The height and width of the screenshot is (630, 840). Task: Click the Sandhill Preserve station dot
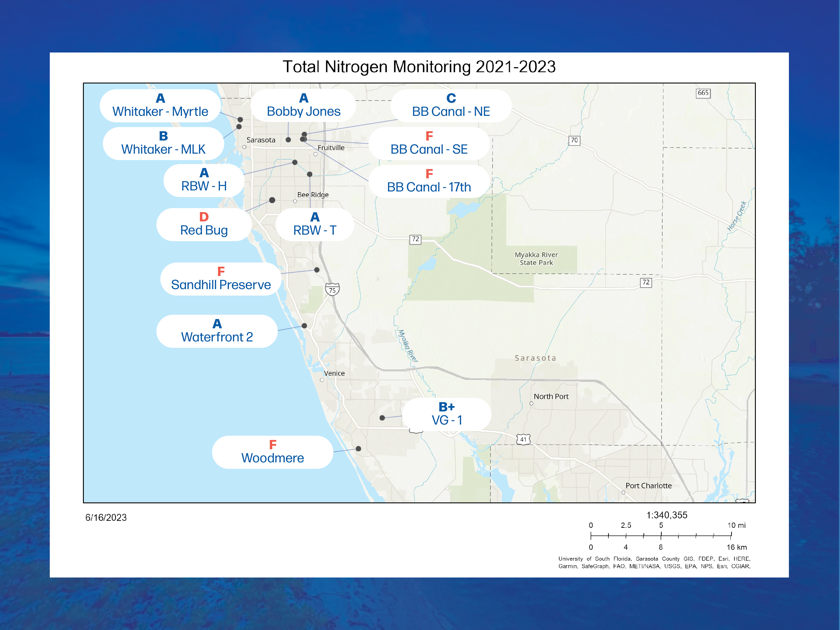point(317,270)
